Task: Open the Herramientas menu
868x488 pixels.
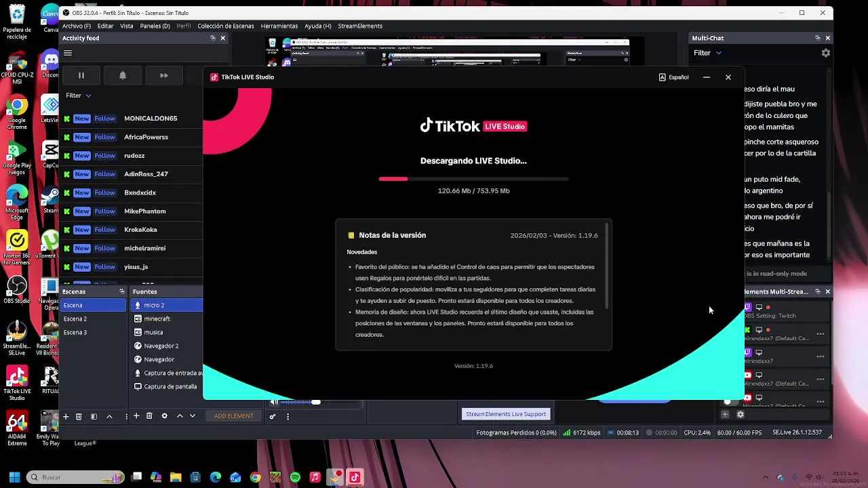Action: click(279, 26)
